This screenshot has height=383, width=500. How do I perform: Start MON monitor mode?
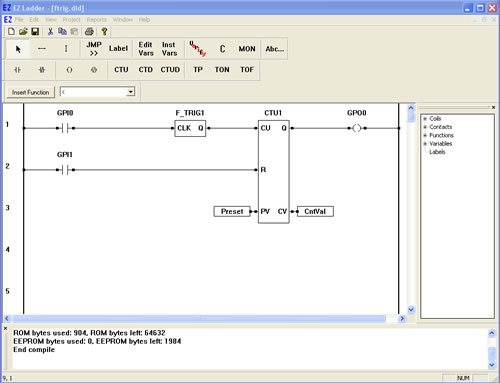click(x=247, y=49)
